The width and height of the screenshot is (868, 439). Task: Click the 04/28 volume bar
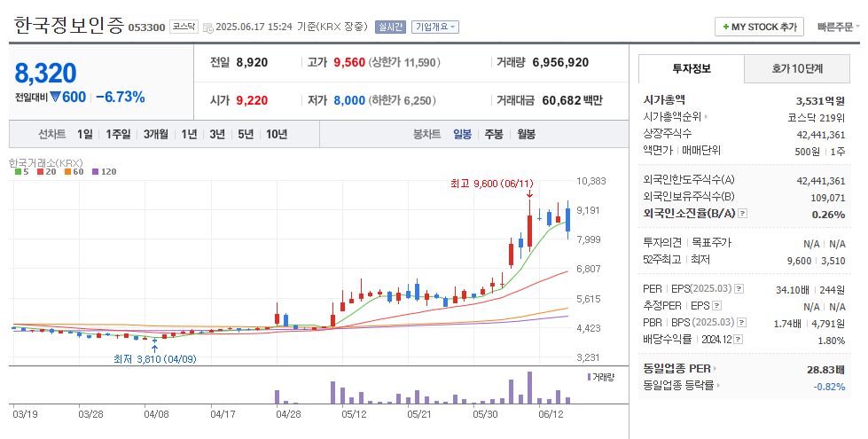click(x=277, y=397)
